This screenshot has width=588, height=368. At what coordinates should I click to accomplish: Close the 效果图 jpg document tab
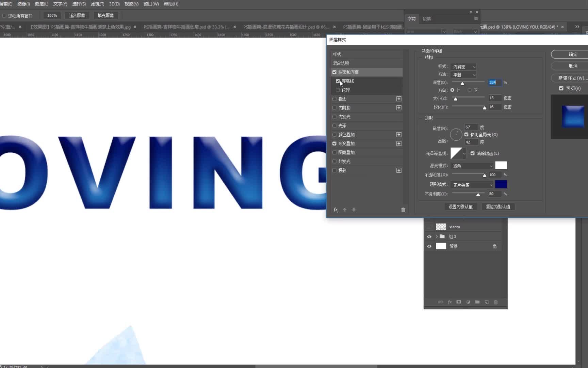pos(135,27)
